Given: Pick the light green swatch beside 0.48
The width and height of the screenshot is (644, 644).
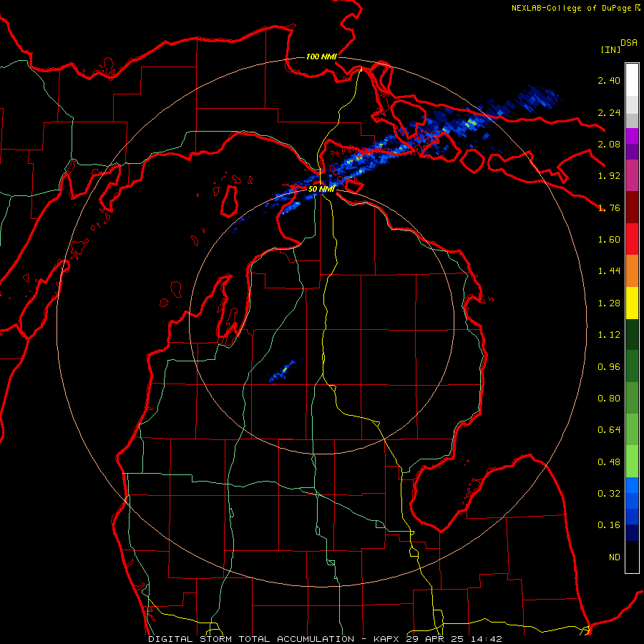Looking at the screenshot, I should point(632,462).
